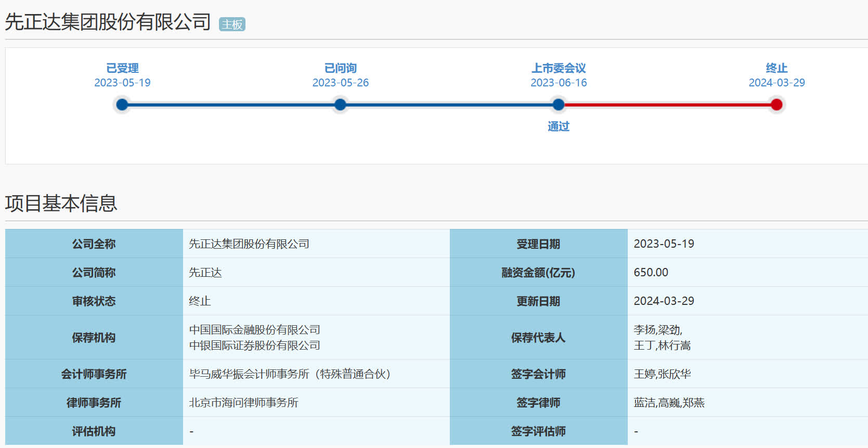Click 北京市海问律师事务所 law firm entry
The width and height of the screenshot is (868, 448).
(243, 403)
